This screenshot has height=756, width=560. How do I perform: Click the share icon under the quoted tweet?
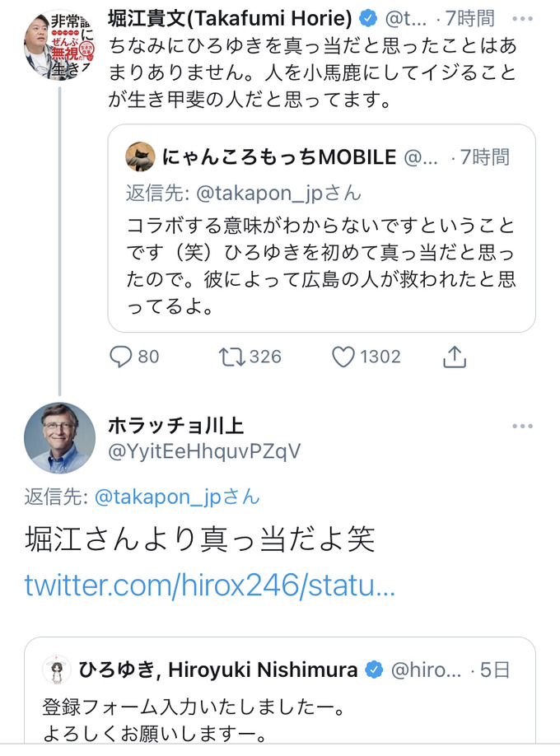(x=454, y=356)
